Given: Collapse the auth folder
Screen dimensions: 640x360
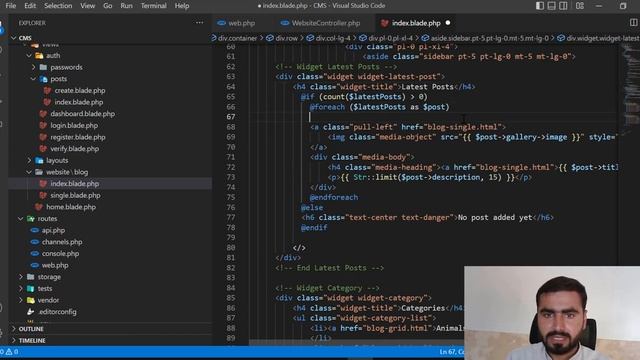Looking at the screenshot, I should click(29, 56).
